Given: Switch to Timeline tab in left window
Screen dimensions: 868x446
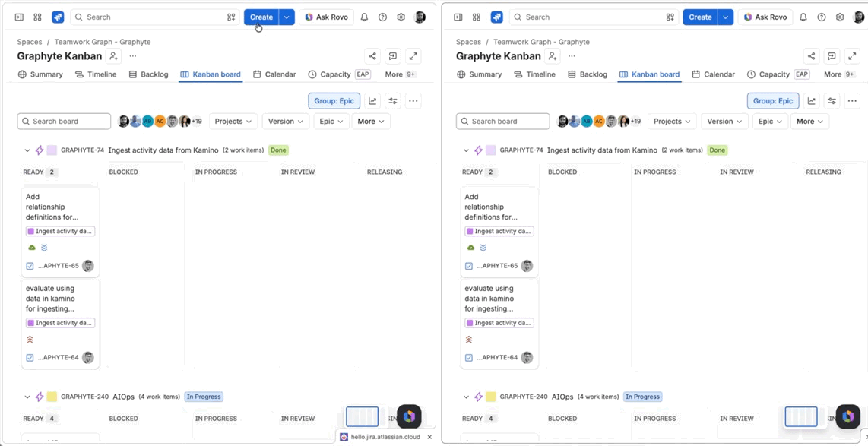Looking at the screenshot, I should (x=96, y=74).
